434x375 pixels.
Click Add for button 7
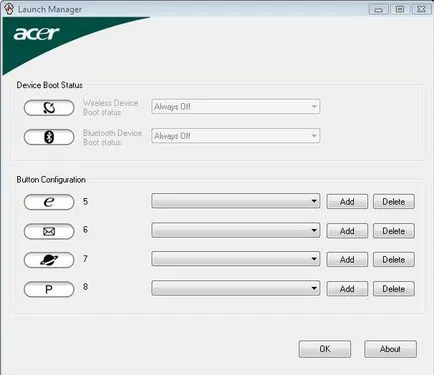[x=347, y=260]
